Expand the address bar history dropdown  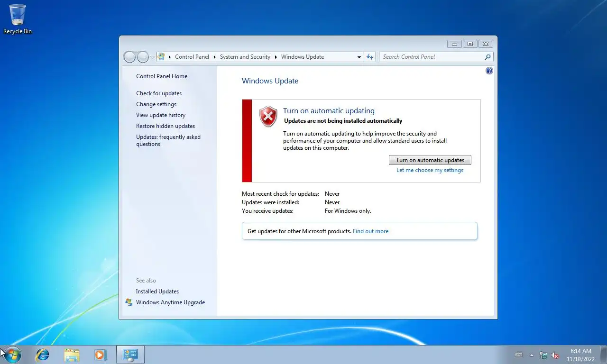tap(359, 57)
